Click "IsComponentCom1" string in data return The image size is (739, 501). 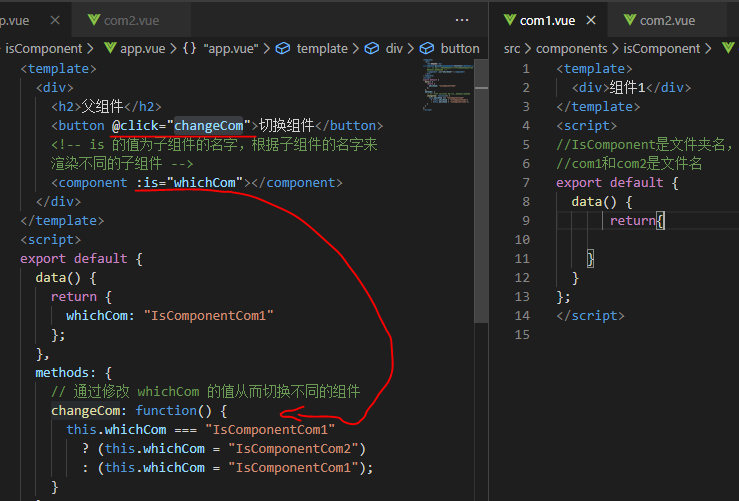point(208,316)
